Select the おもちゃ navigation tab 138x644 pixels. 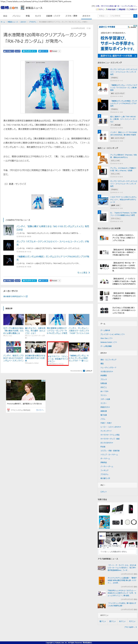[86, 16]
